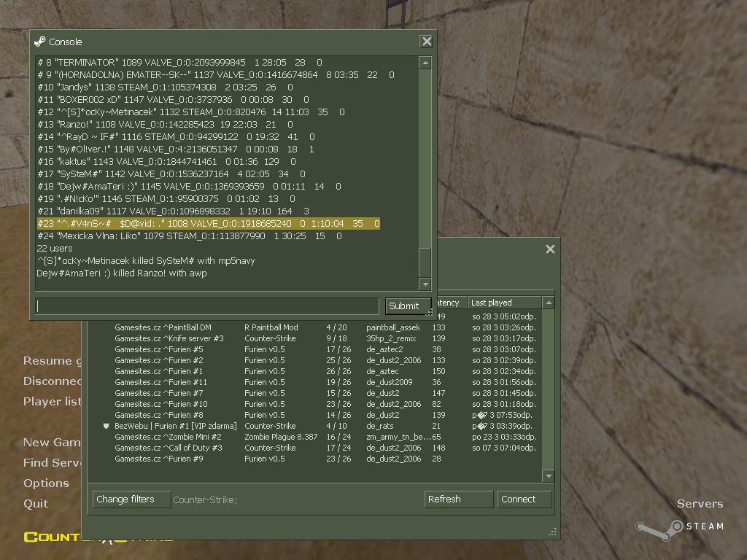Click the Steam logo at bottom right

tap(679, 528)
